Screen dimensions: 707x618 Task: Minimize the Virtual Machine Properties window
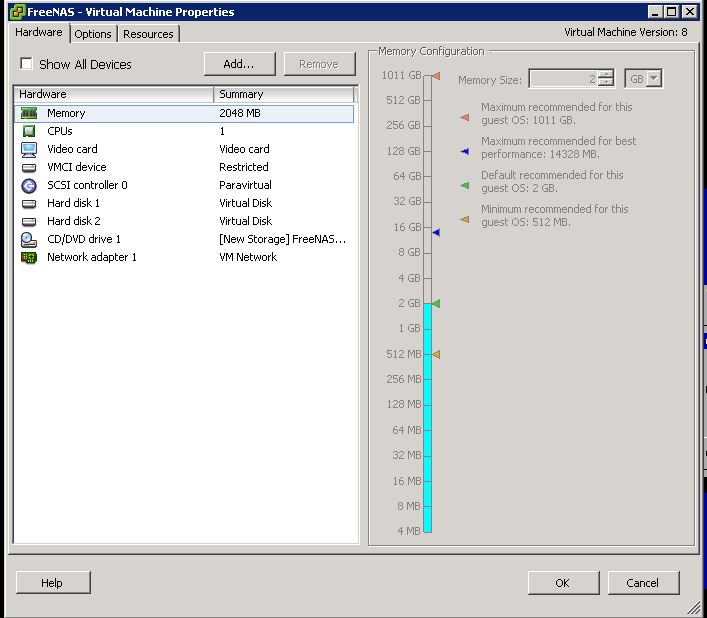coord(655,12)
